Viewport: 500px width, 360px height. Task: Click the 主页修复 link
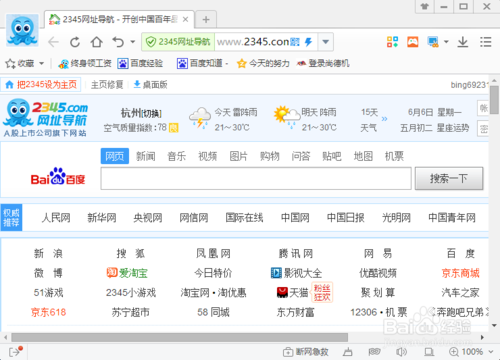pos(107,85)
